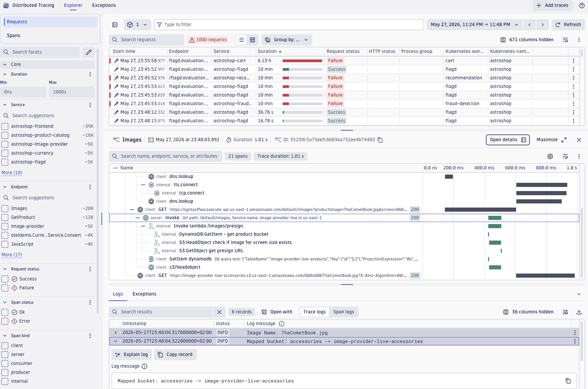Click the Type to filter field
Screen dimensions: 588x389
pyautogui.click(x=289, y=25)
